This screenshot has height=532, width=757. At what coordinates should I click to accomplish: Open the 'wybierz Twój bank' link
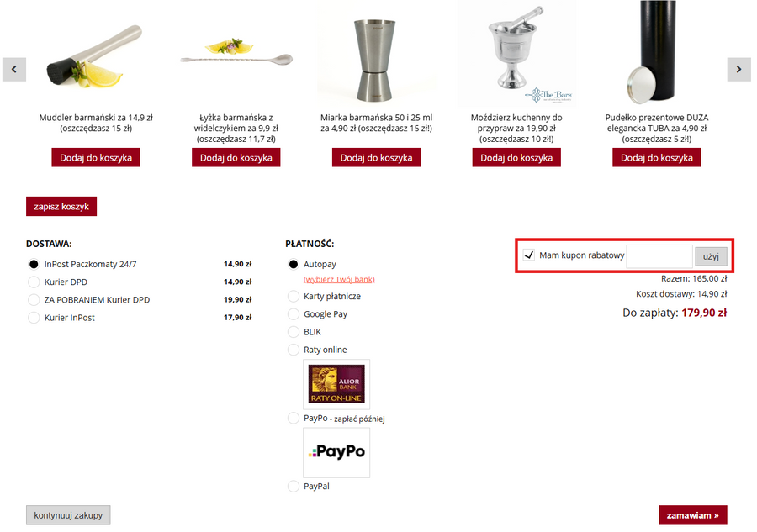pyautogui.click(x=339, y=279)
